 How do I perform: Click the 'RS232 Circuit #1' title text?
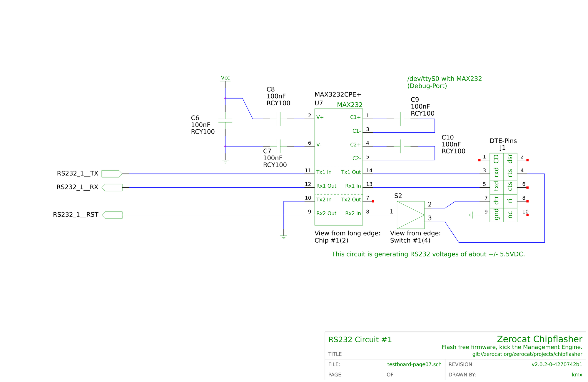tap(360, 340)
